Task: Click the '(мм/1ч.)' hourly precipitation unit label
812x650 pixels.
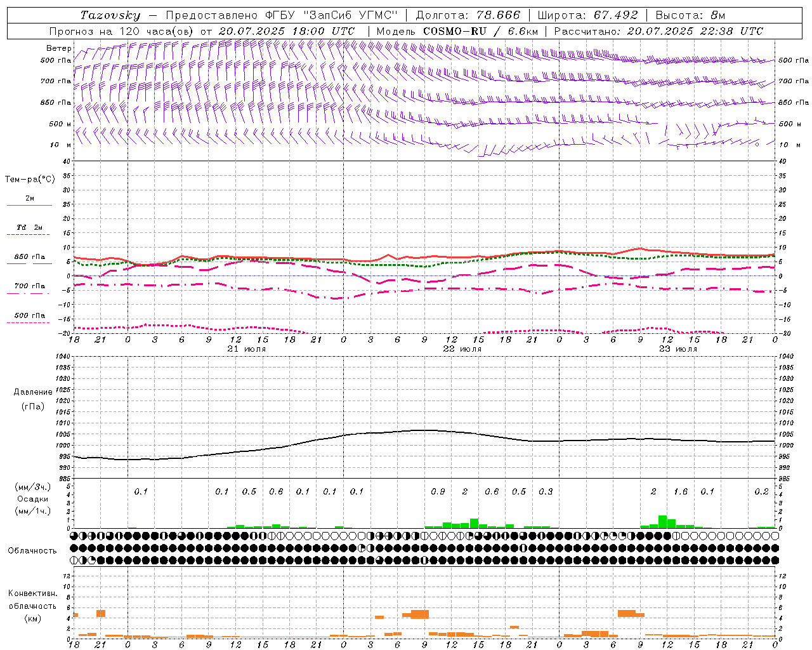Action: (x=32, y=512)
